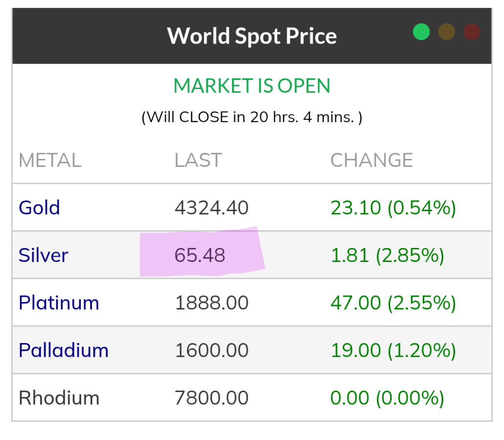
Task: Open the Platinum metal link
Action: (59, 303)
